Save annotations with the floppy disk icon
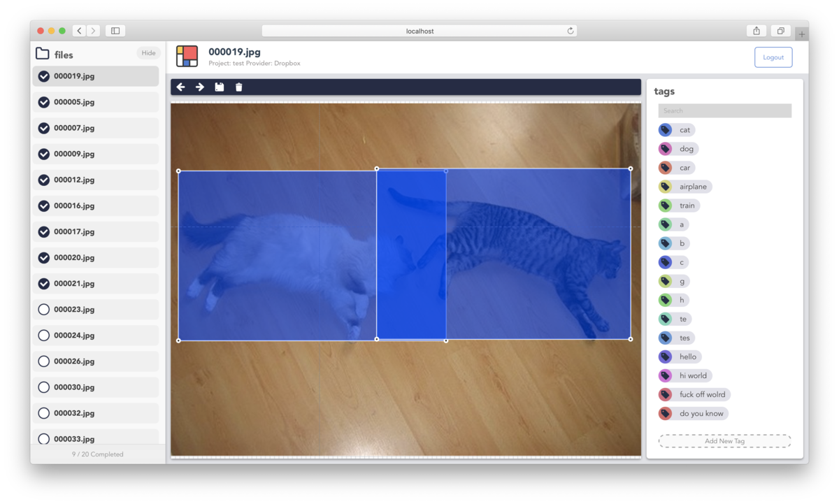 tap(220, 87)
